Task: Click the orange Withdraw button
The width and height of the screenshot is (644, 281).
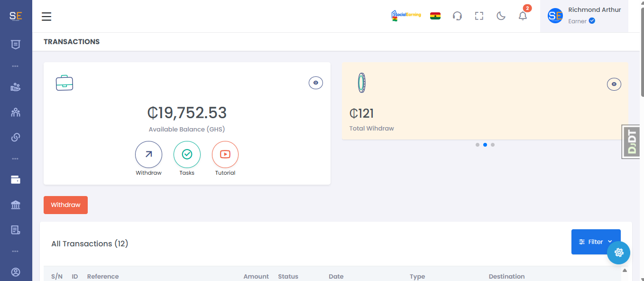Action: click(65, 205)
